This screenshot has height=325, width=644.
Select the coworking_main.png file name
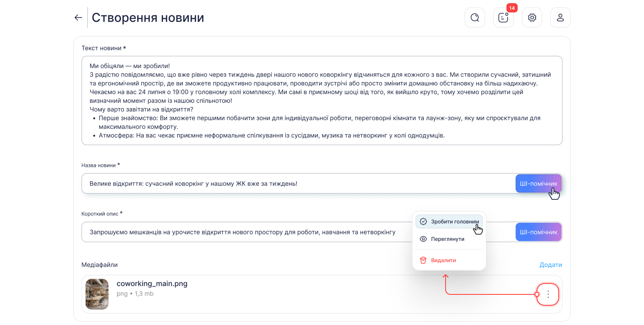(152, 284)
